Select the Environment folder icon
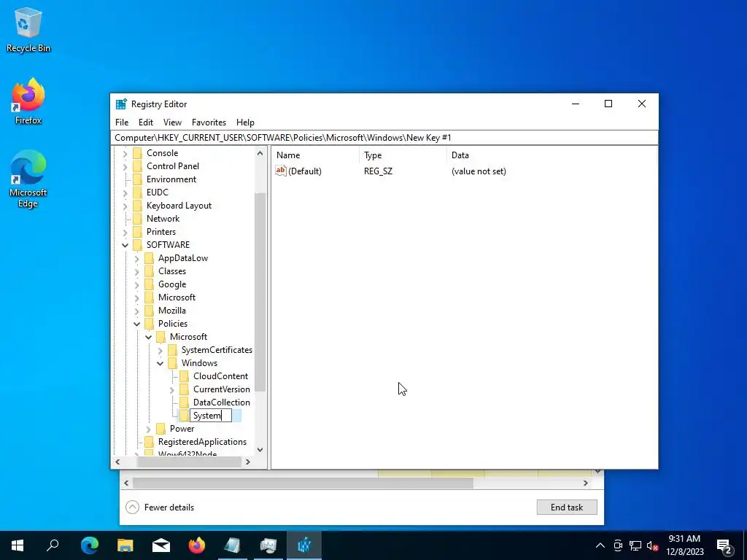The height and width of the screenshot is (560, 747). click(x=137, y=179)
